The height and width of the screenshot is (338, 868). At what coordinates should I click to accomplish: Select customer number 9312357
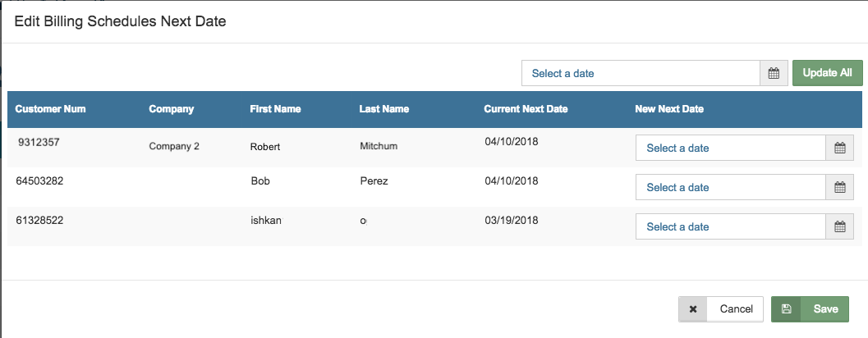(x=39, y=142)
